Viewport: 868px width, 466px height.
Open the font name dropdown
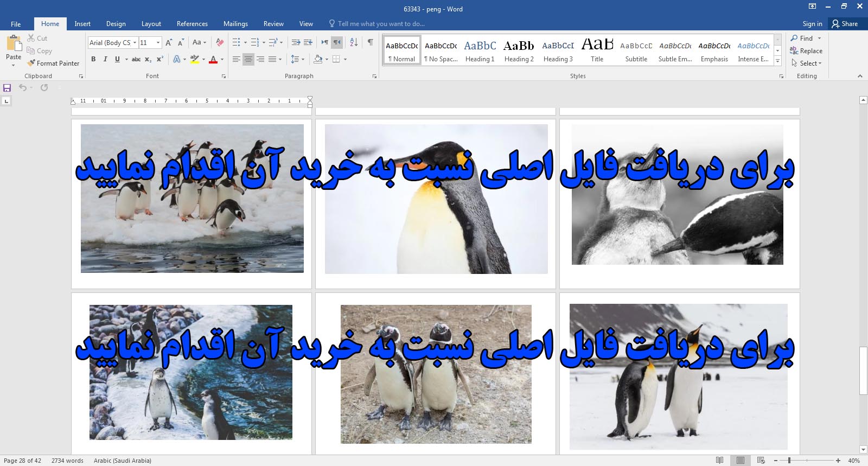click(x=134, y=42)
